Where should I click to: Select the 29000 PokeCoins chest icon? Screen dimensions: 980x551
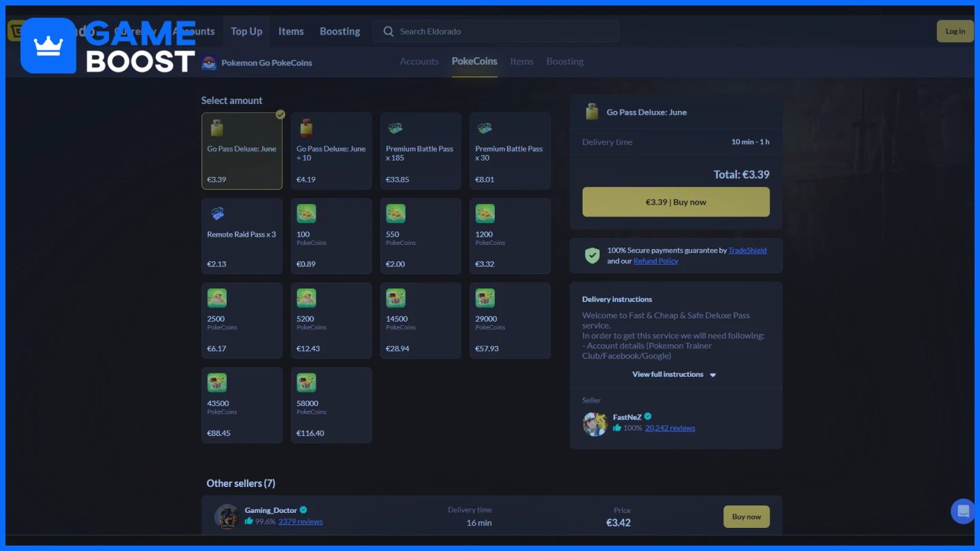485,298
